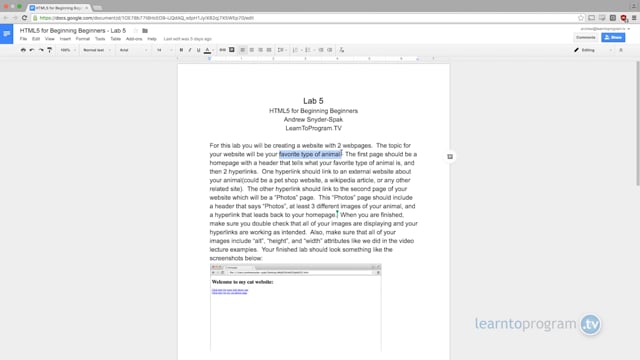Insert a comment using the toolbar comment icon
The image size is (640, 360).
pos(231,50)
